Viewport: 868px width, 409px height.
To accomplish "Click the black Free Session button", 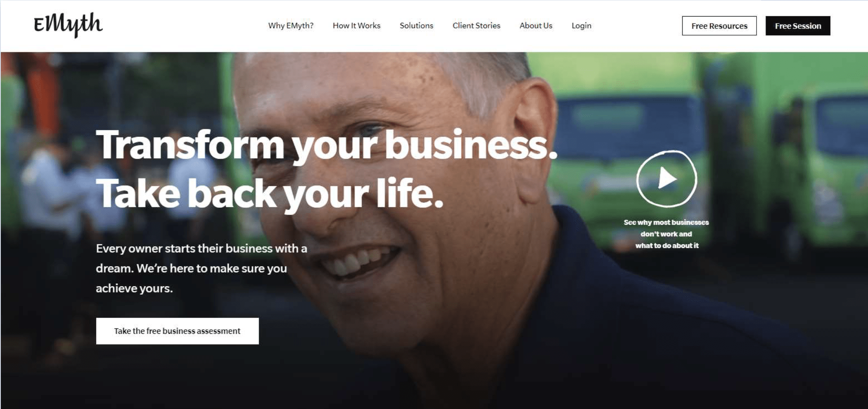I will click(797, 26).
